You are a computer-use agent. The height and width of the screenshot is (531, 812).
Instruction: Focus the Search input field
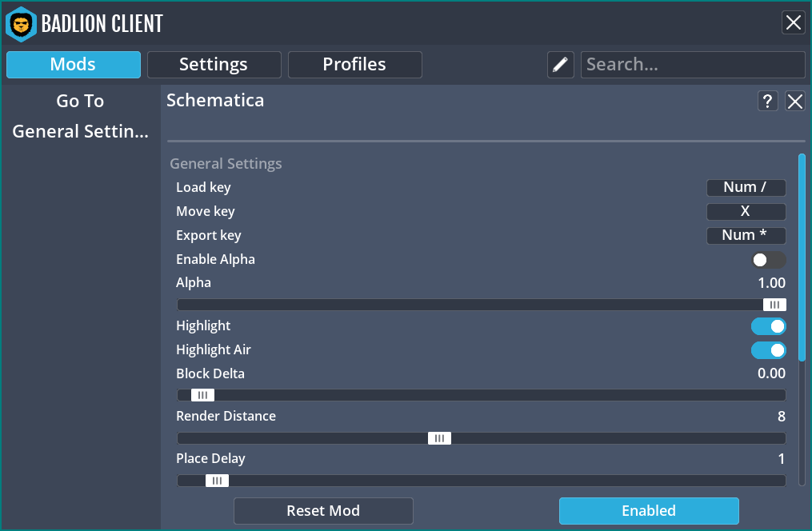coord(692,65)
